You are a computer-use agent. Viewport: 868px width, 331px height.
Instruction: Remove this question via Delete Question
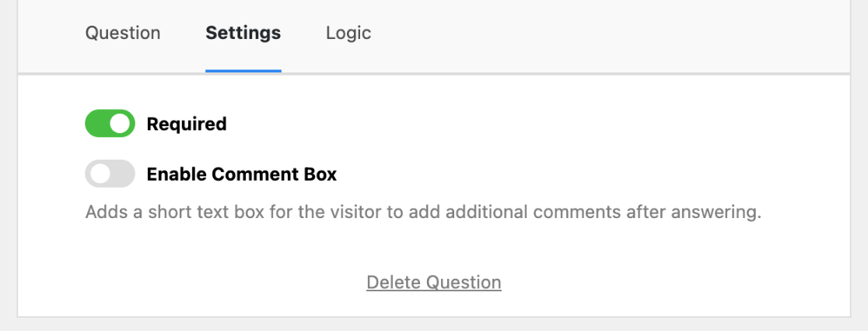coord(433,282)
